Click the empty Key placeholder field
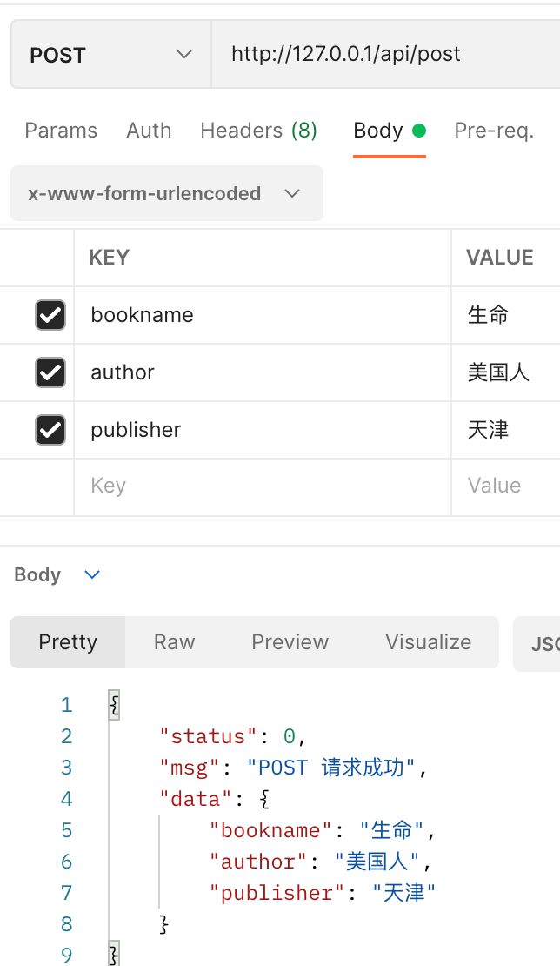 [261, 486]
